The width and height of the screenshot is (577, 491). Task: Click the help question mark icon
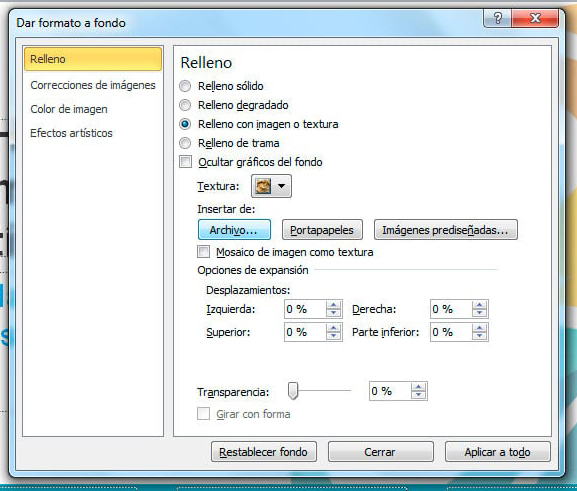coord(498,18)
